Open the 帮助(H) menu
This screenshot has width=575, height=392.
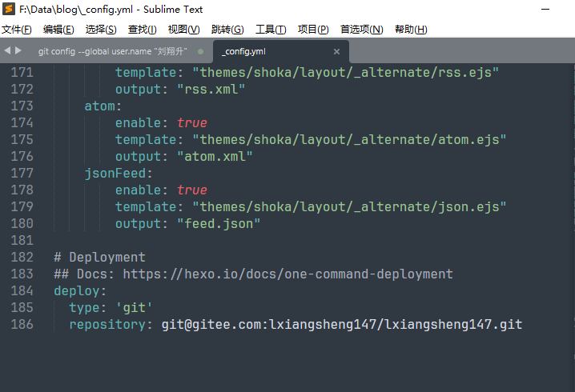[411, 30]
